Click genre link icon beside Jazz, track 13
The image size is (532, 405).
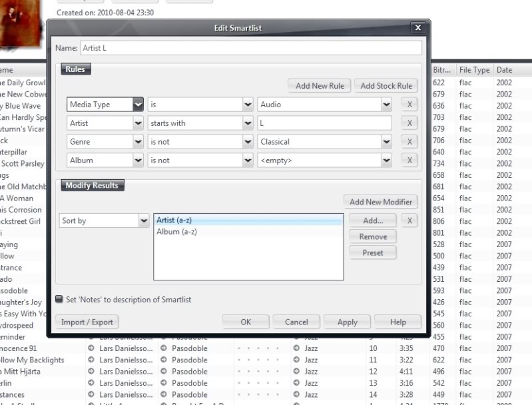point(296,383)
